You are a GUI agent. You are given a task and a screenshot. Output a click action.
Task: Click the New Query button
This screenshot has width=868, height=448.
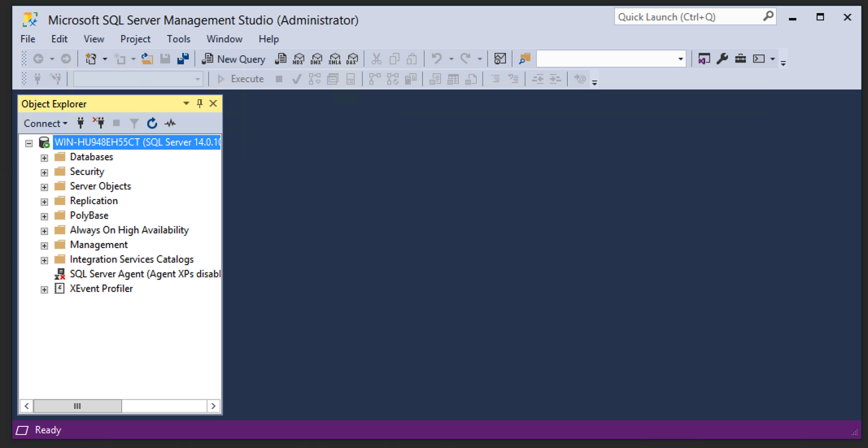click(233, 59)
